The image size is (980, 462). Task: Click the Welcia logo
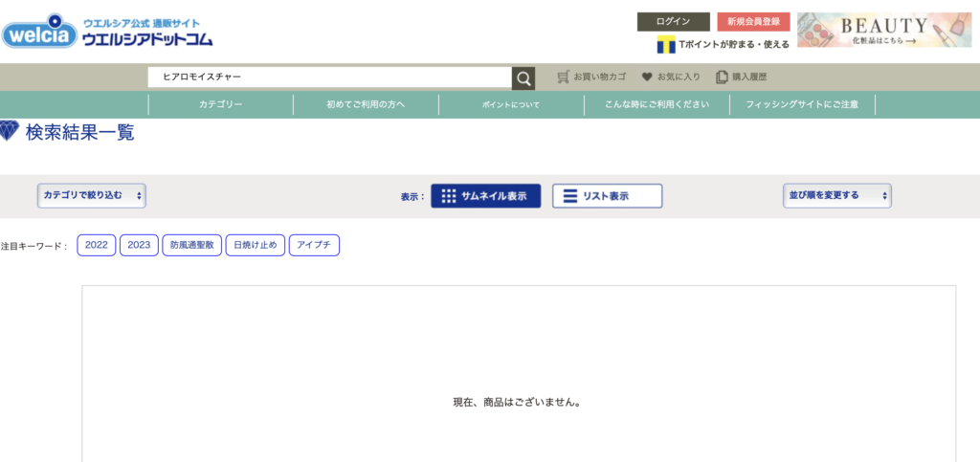coord(40,32)
